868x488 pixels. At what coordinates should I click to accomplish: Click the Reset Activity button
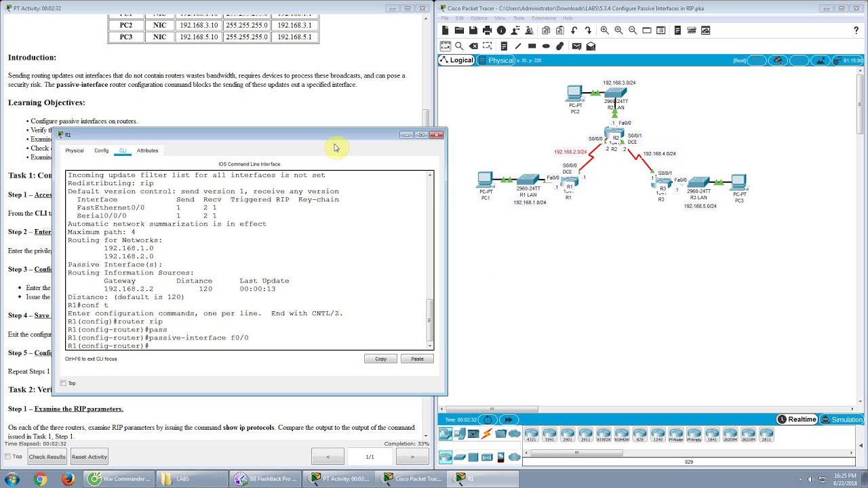point(90,457)
